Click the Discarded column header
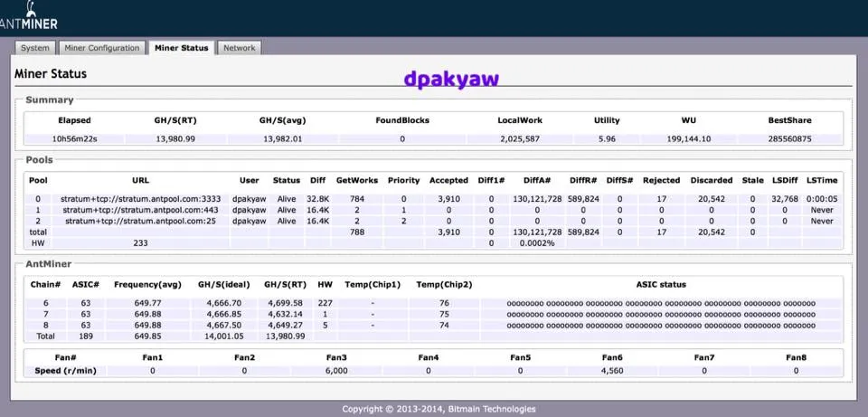Screen dimensions: 868x417 tap(712, 181)
